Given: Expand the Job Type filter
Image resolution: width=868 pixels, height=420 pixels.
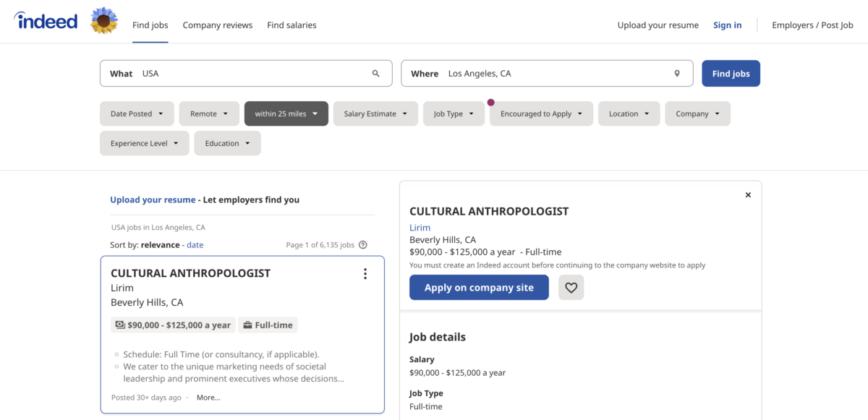Looking at the screenshot, I should (x=454, y=114).
